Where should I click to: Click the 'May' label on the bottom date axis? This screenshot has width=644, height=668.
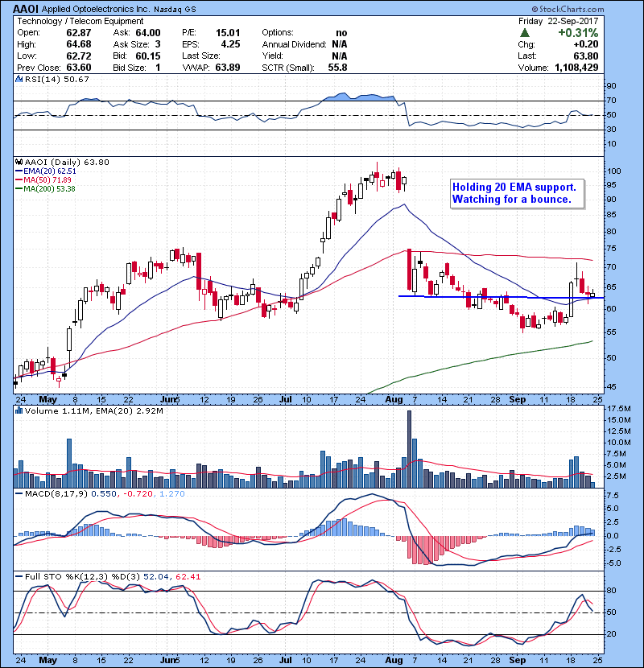47,660
